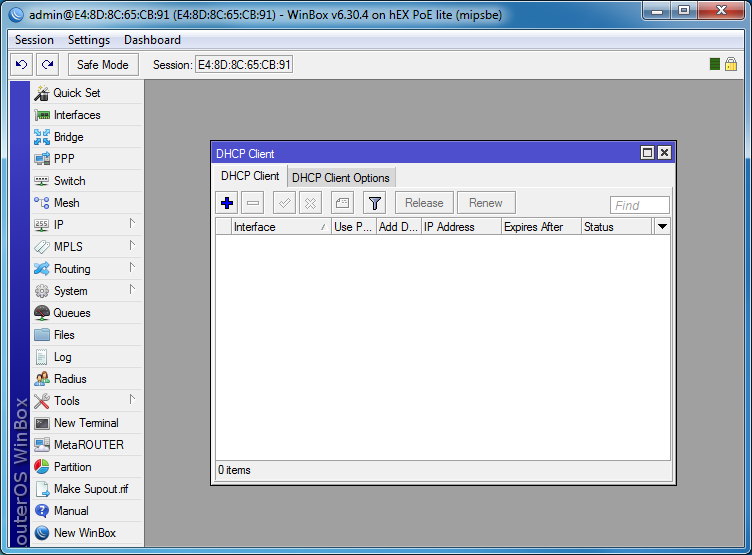The width and height of the screenshot is (752, 555).
Task: Open the Settings menu
Action: point(89,40)
